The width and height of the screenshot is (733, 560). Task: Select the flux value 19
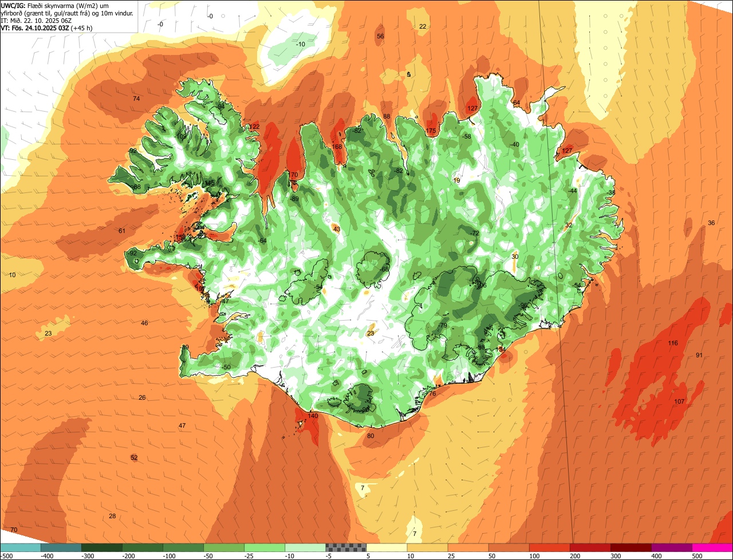coord(456,180)
